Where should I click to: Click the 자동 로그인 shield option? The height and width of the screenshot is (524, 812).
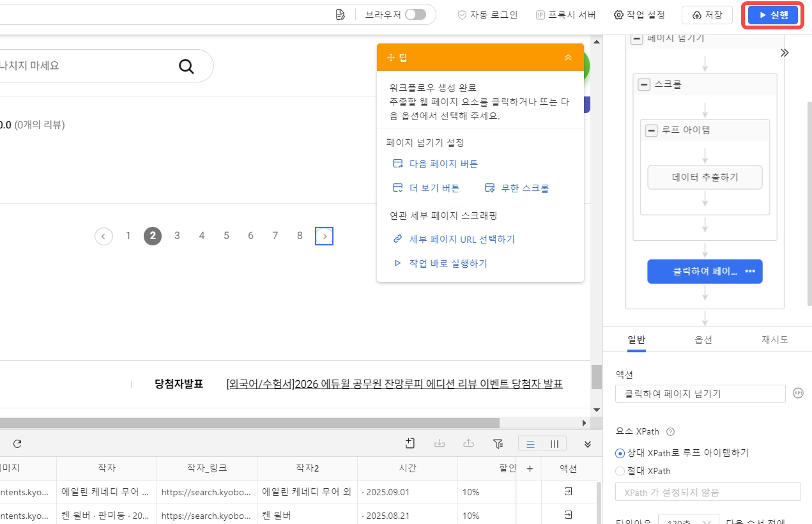(x=487, y=15)
